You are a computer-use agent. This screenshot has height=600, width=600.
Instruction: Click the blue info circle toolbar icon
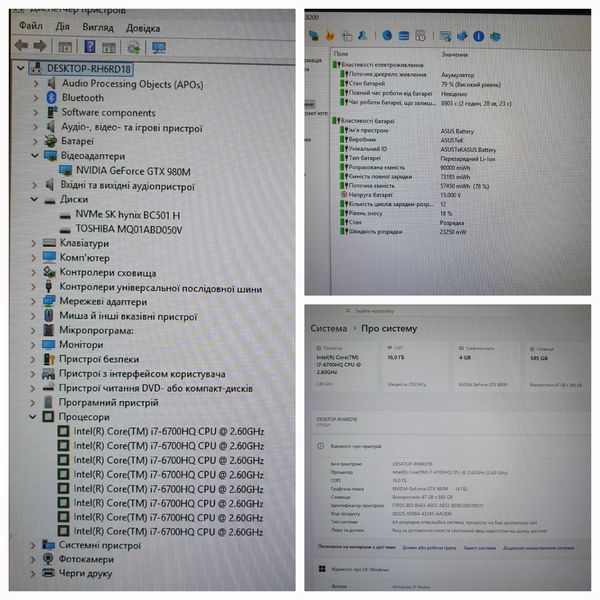point(478,36)
